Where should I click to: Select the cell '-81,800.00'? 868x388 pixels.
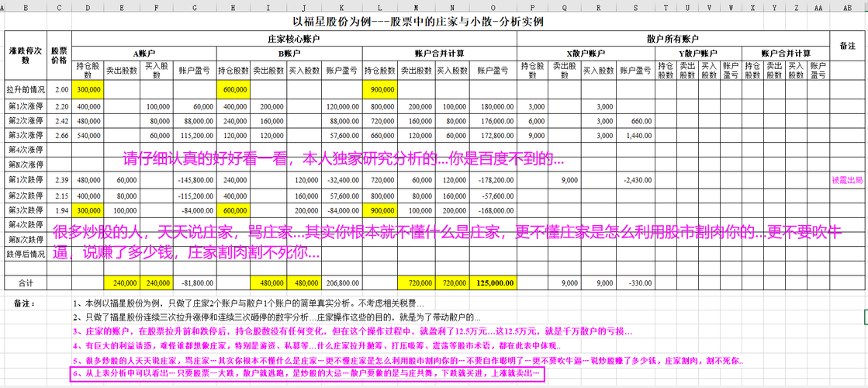click(x=194, y=282)
